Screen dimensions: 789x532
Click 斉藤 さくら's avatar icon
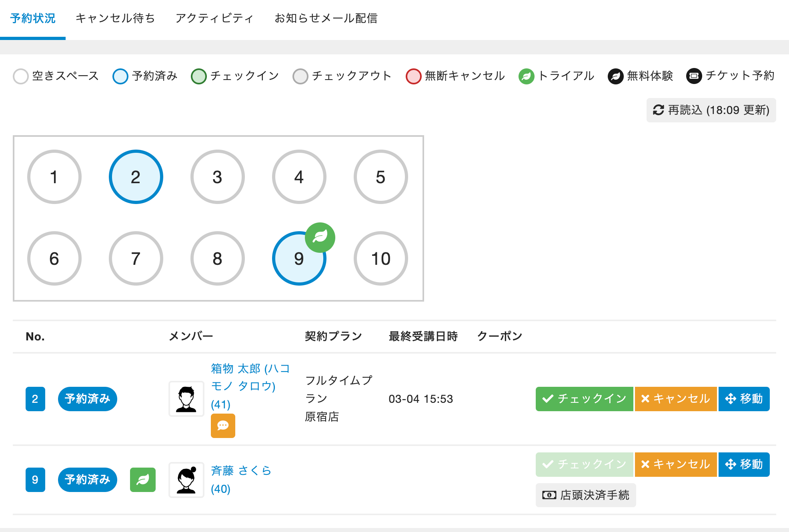[186, 480]
